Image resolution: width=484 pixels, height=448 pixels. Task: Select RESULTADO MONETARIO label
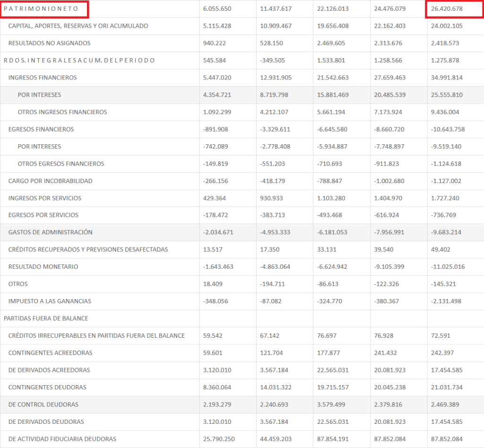pos(43,267)
